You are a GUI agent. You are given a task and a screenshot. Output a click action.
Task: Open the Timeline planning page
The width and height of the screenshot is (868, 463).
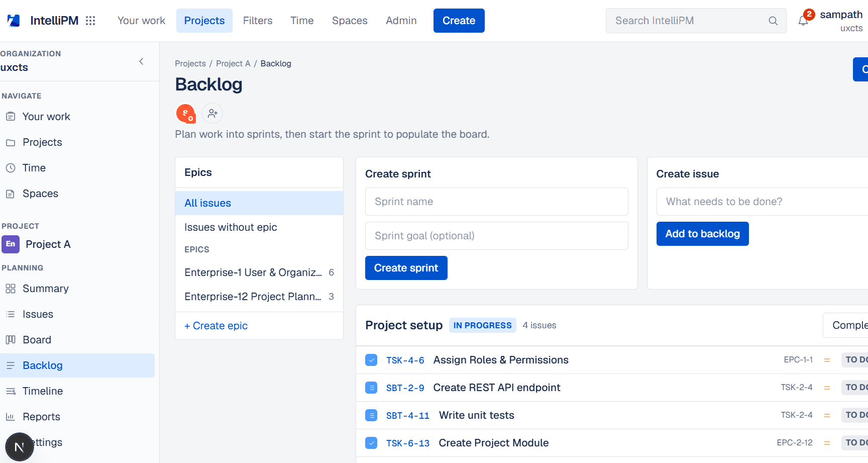click(x=77, y=391)
